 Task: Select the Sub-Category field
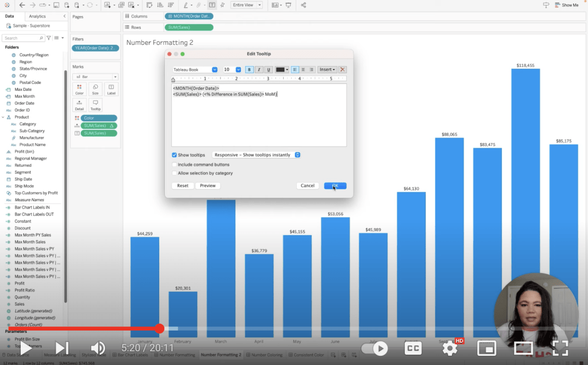(32, 130)
